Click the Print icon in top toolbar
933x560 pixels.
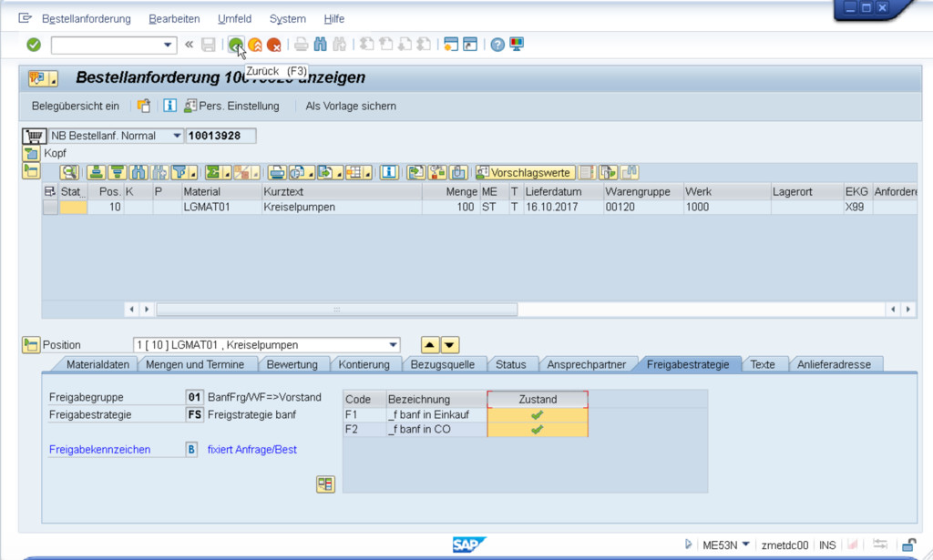(x=302, y=45)
